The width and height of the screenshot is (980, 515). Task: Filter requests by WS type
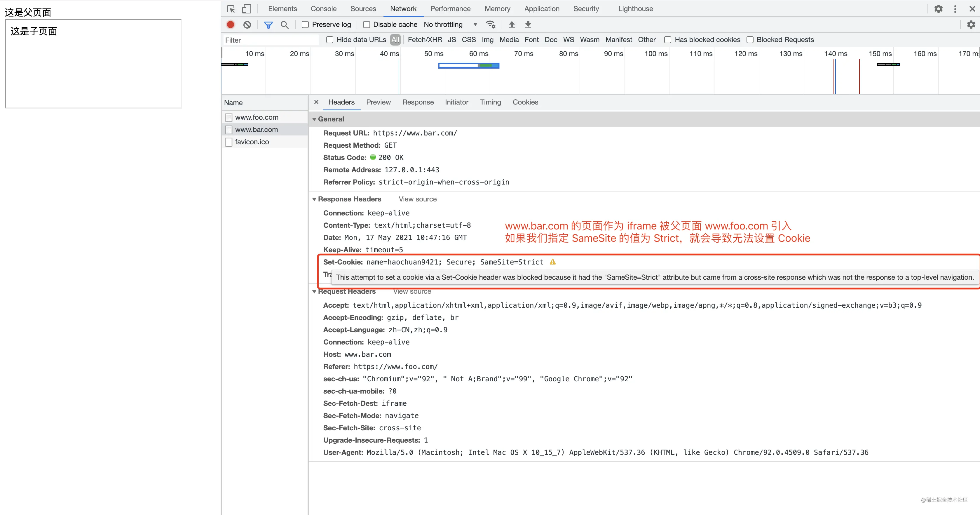pyautogui.click(x=569, y=40)
